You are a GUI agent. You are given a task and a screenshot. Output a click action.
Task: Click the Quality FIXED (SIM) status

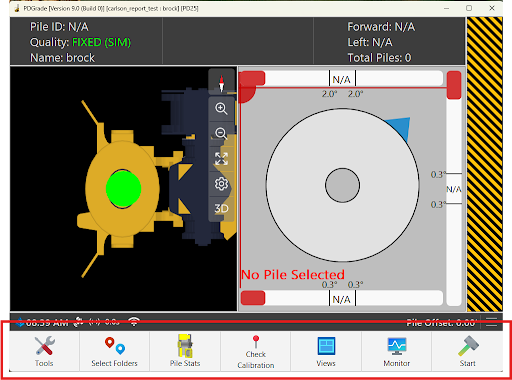point(80,42)
